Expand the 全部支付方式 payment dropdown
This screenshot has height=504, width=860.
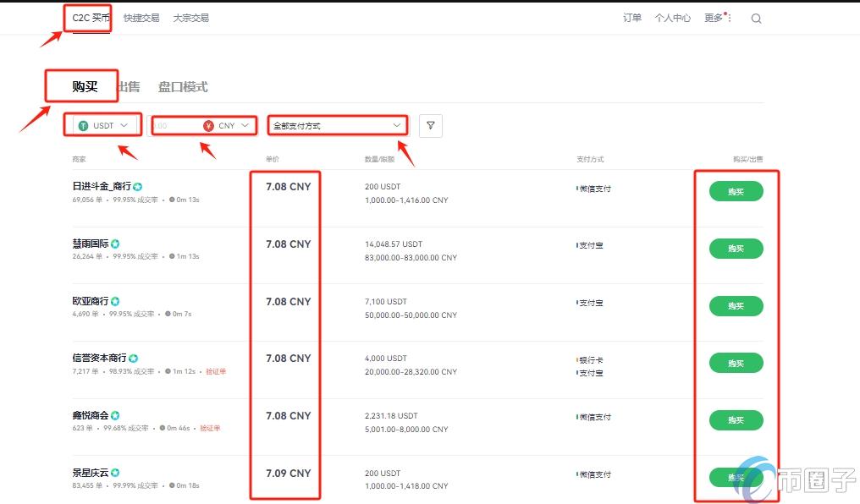[397, 124]
